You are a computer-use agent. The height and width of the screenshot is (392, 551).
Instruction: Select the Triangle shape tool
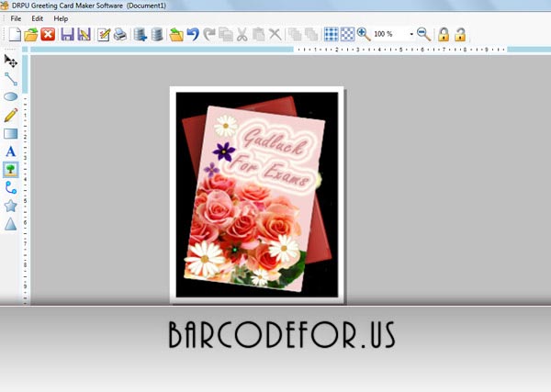[11, 224]
